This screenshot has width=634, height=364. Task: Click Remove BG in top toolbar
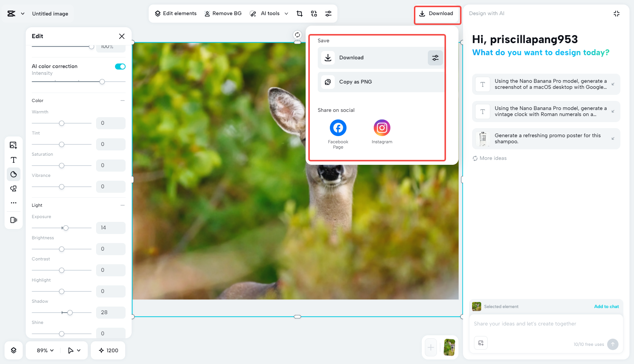click(x=223, y=14)
